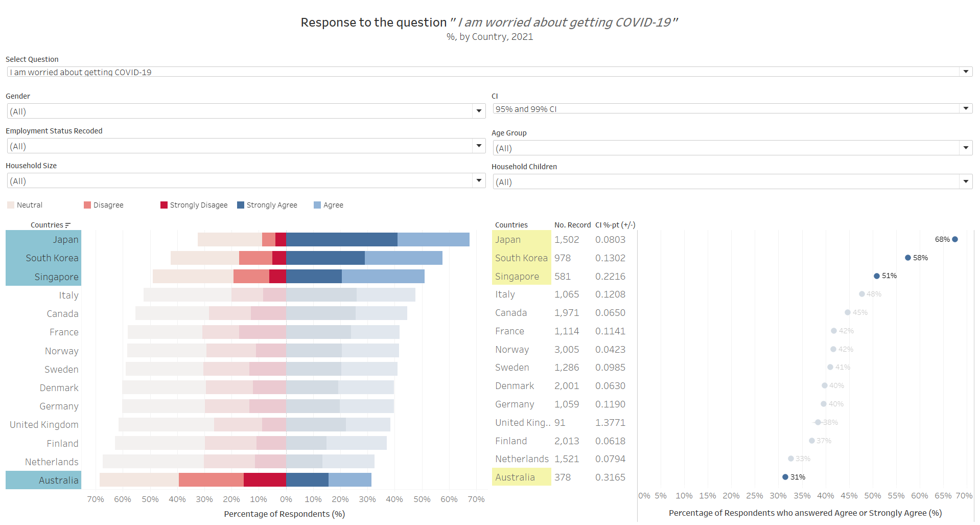980x525 pixels.
Task: Click the Disagree legend swatch
Action: tap(87, 205)
